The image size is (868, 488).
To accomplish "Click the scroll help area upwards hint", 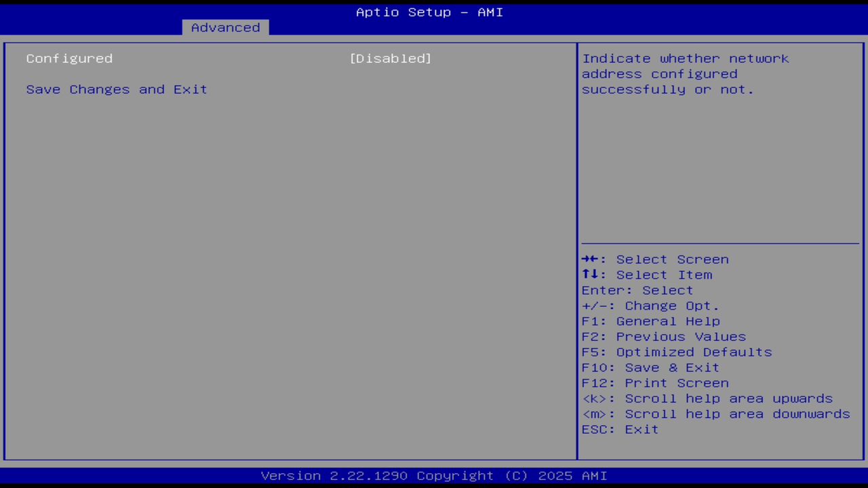I will pyautogui.click(x=707, y=399).
